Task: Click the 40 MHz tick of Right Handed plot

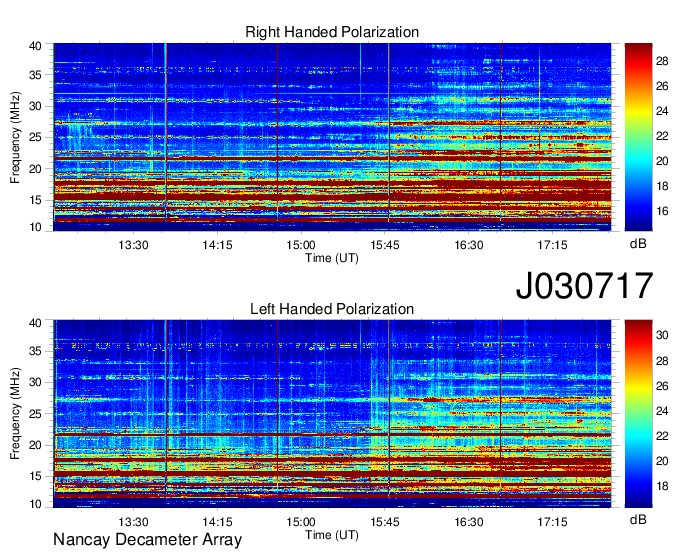Action: (x=35, y=46)
